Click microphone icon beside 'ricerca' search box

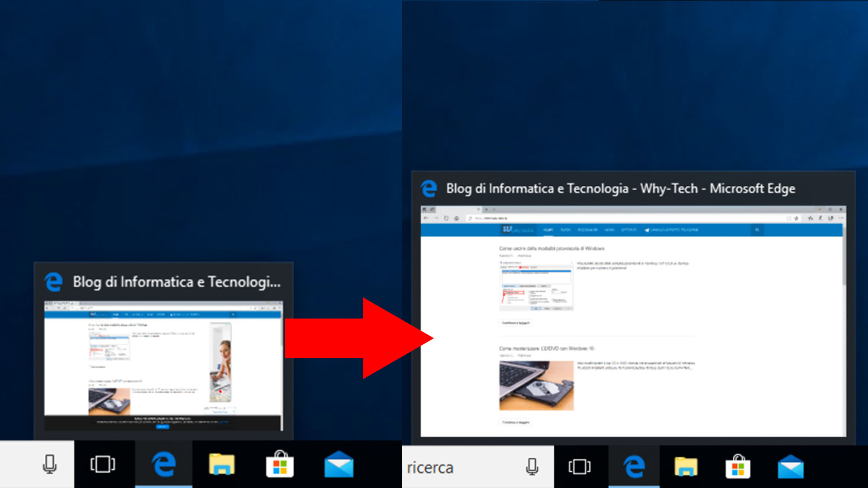click(x=533, y=467)
